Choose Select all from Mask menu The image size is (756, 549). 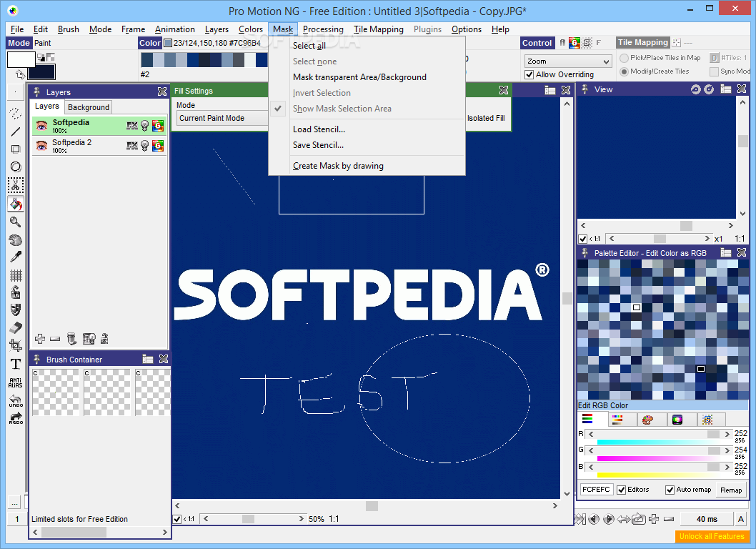[309, 46]
